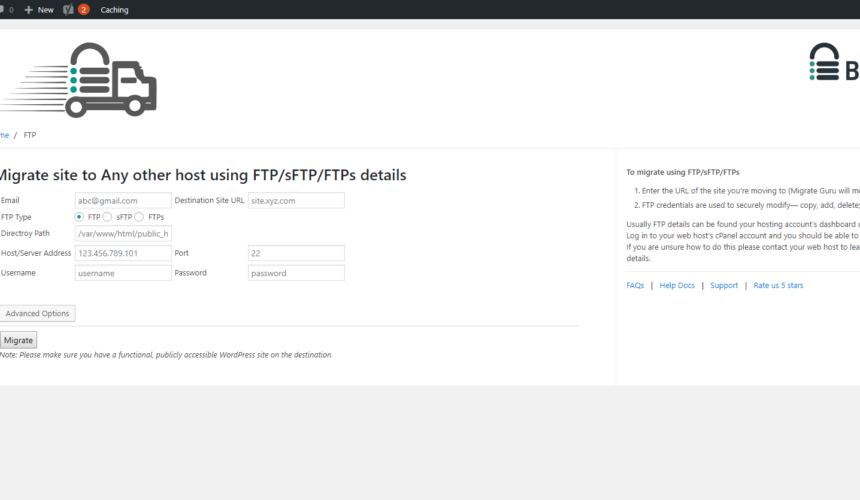This screenshot has width=860, height=500.
Task: Click the comments bubble icon in admin bar
Action: point(2,10)
